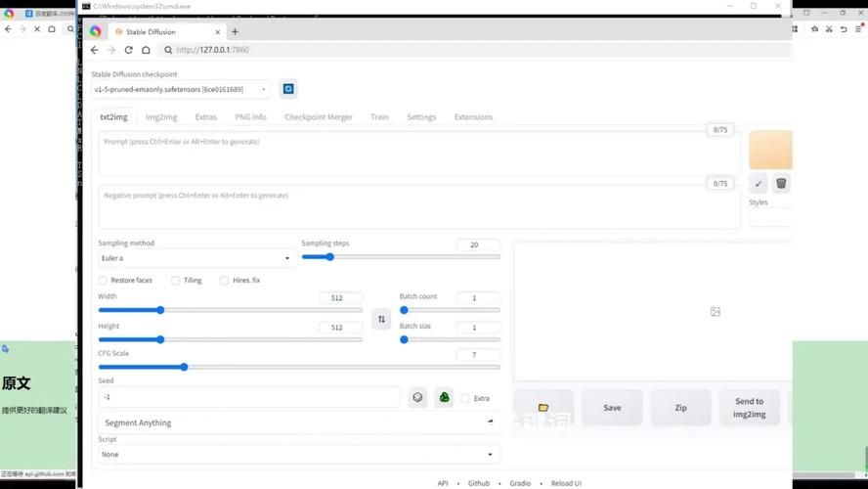Focus the Prompt text box

419,154
